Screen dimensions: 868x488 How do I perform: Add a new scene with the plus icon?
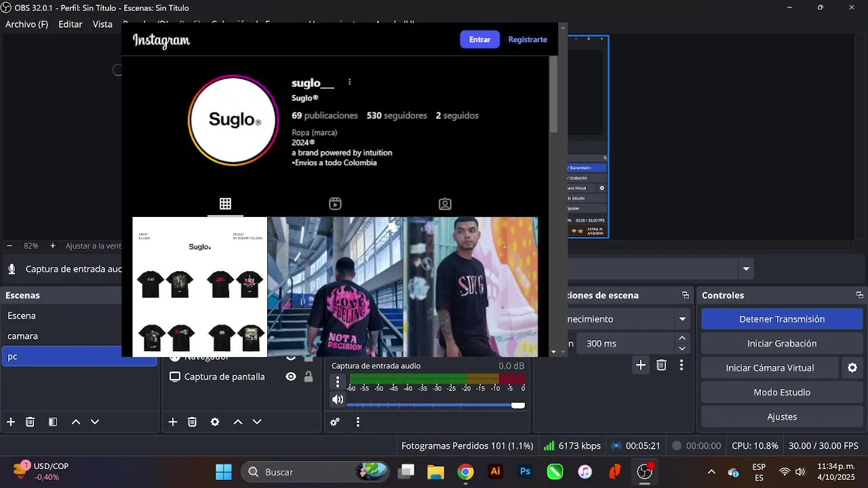tap(11, 422)
